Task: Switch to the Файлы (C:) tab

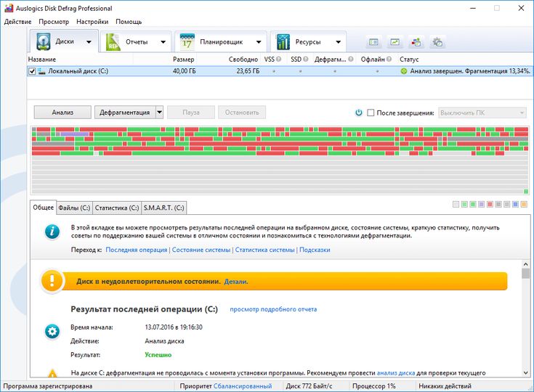Action: click(x=74, y=208)
